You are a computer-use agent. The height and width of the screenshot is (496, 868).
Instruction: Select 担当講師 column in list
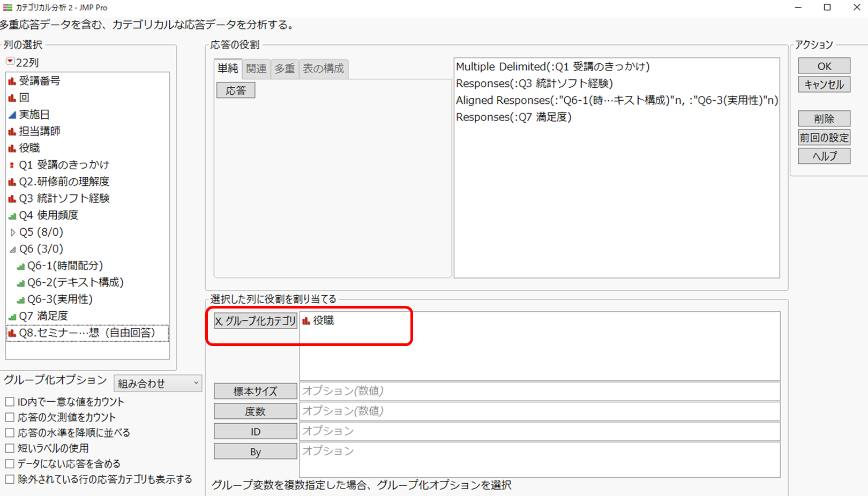(40, 131)
